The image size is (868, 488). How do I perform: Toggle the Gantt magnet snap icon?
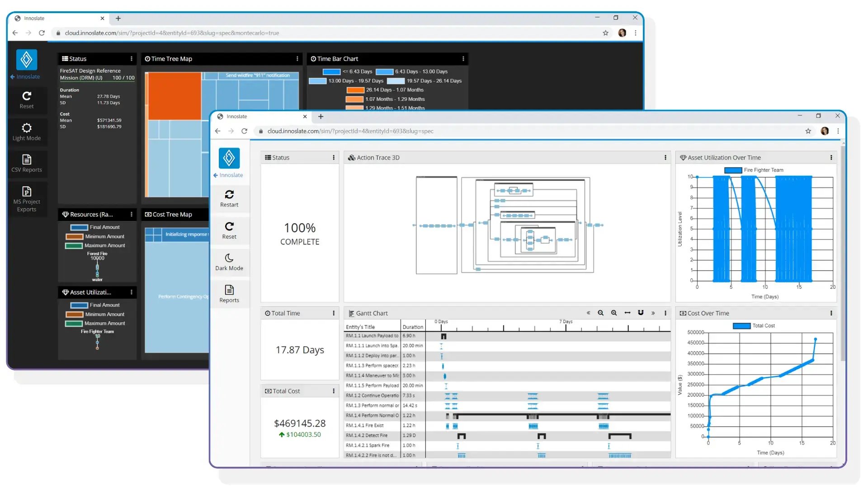[x=641, y=313]
